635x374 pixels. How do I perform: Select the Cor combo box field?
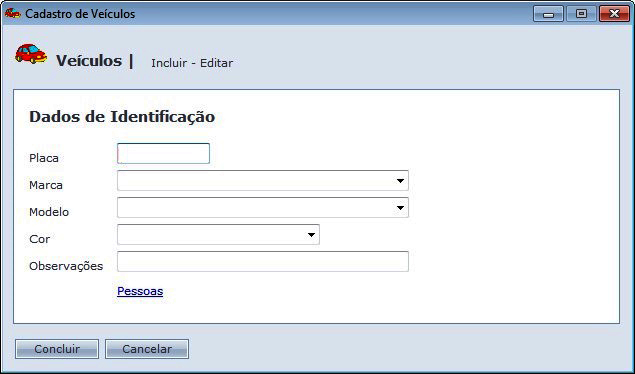click(x=218, y=235)
